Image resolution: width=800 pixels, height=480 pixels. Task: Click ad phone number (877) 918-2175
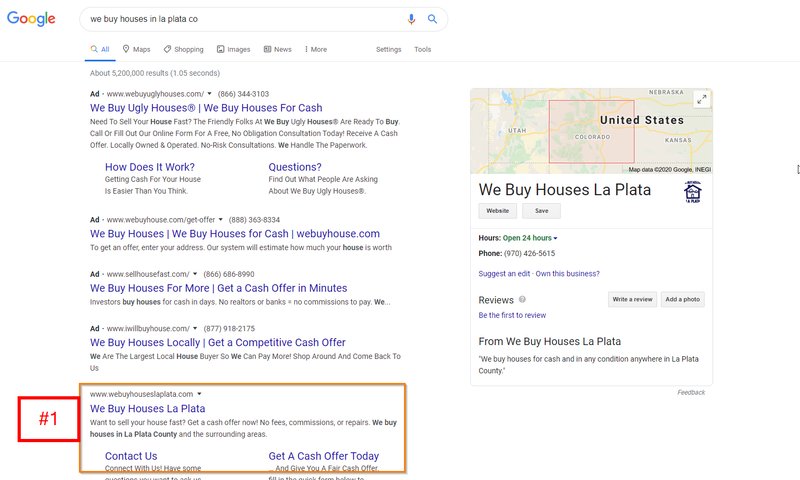pos(229,329)
